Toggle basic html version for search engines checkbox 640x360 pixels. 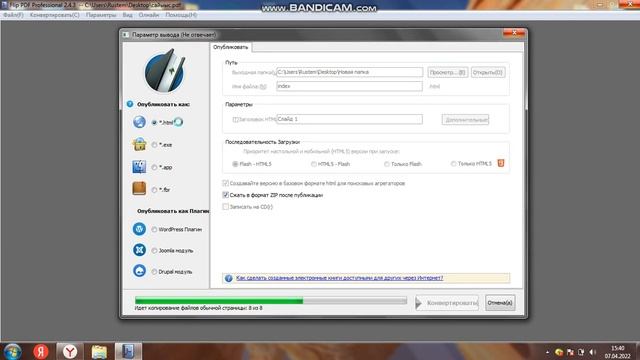[x=225, y=183]
